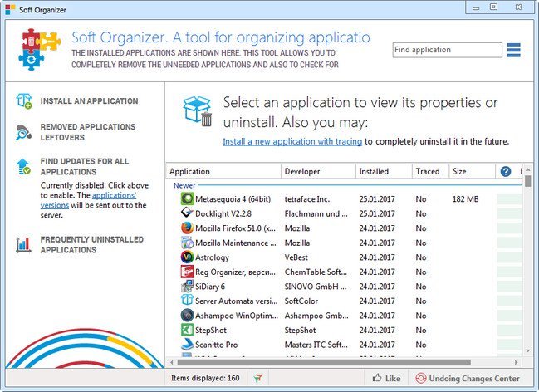This screenshot has width=539, height=392.
Task: Click the horizontal scrollbar right arrow
Action: (516, 362)
